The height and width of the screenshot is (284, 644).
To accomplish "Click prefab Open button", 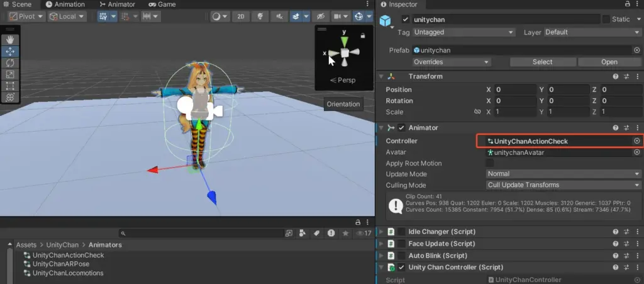I will click(609, 62).
